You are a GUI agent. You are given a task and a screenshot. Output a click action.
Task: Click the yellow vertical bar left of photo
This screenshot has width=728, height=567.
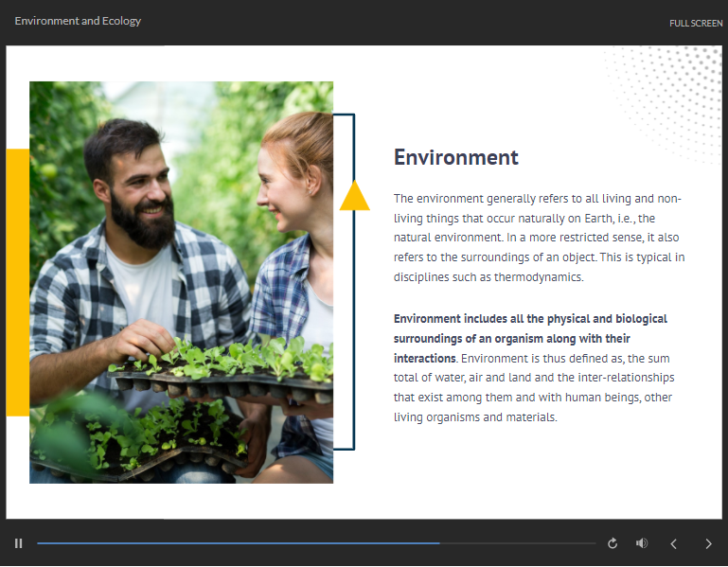click(x=17, y=282)
